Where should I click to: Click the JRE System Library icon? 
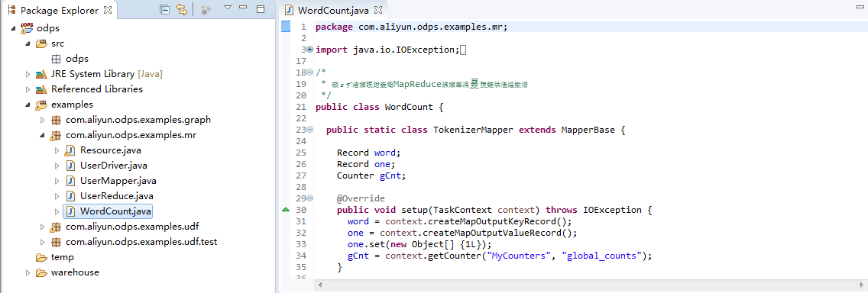point(41,74)
